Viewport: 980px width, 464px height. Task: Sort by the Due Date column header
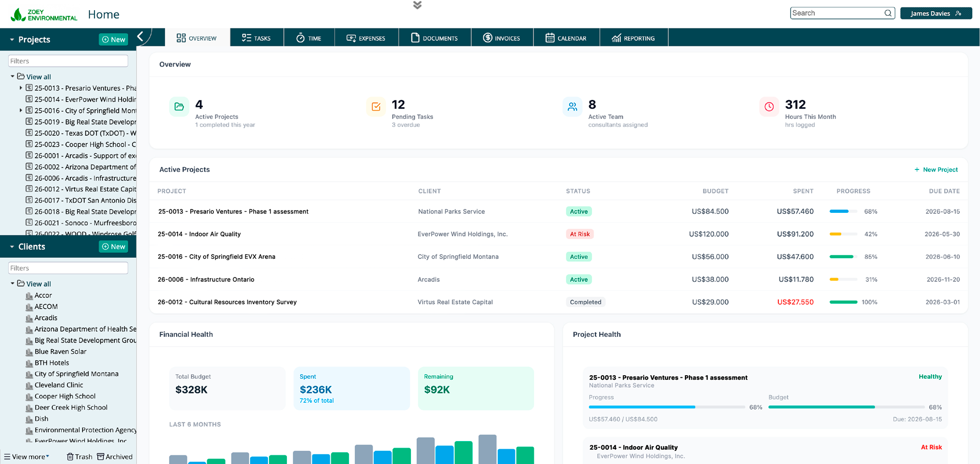(944, 191)
